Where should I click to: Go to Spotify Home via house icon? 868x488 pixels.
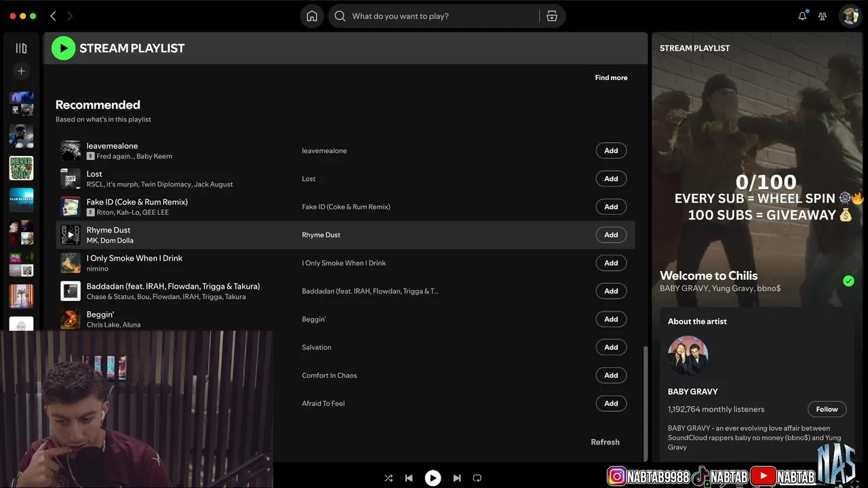pyautogui.click(x=312, y=16)
